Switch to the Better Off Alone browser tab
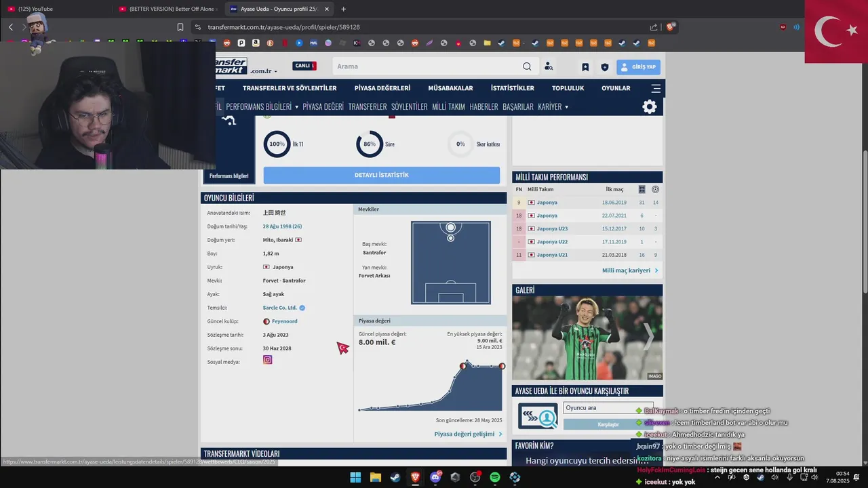The height and width of the screenshot is (488, 868). [x=167, y=9]
